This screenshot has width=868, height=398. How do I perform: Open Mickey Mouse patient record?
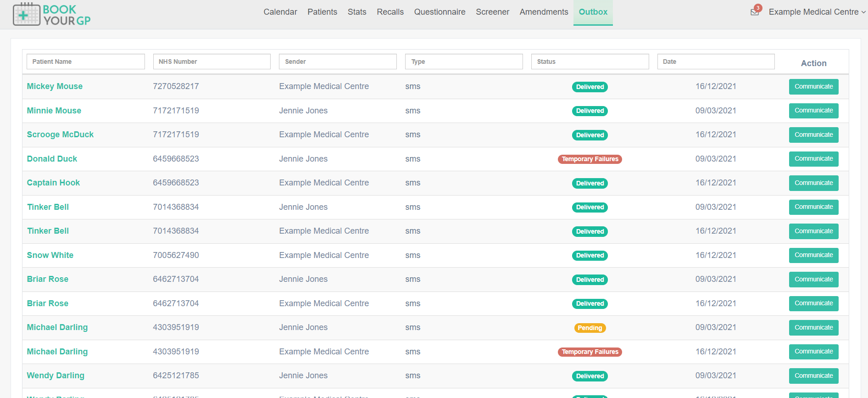coord(55,86)
